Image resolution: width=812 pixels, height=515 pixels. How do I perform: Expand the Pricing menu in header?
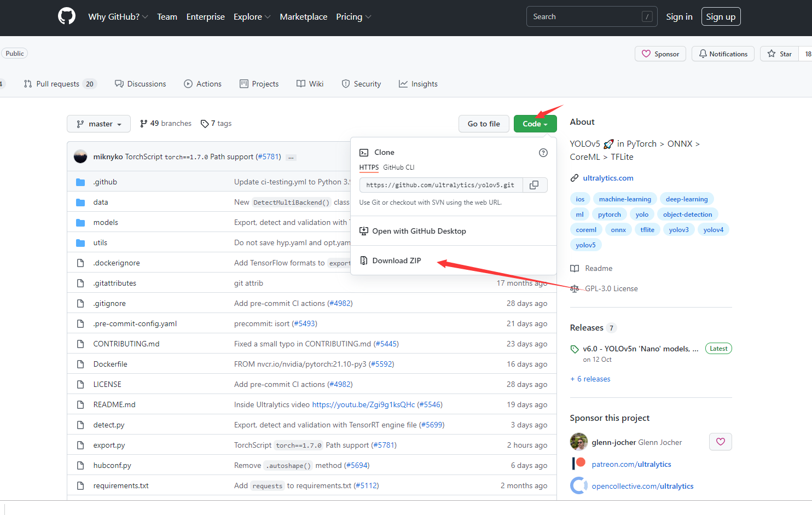[353, 17]
